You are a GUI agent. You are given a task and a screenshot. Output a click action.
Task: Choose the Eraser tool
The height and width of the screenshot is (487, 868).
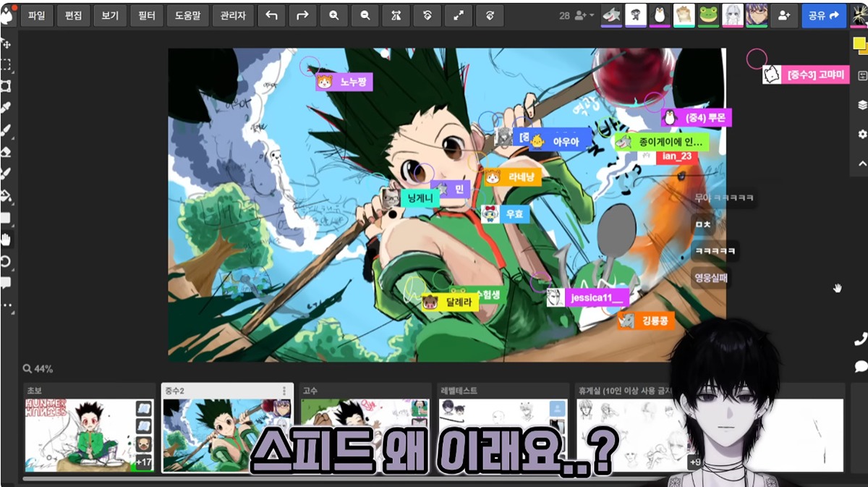tap(6, 152)
